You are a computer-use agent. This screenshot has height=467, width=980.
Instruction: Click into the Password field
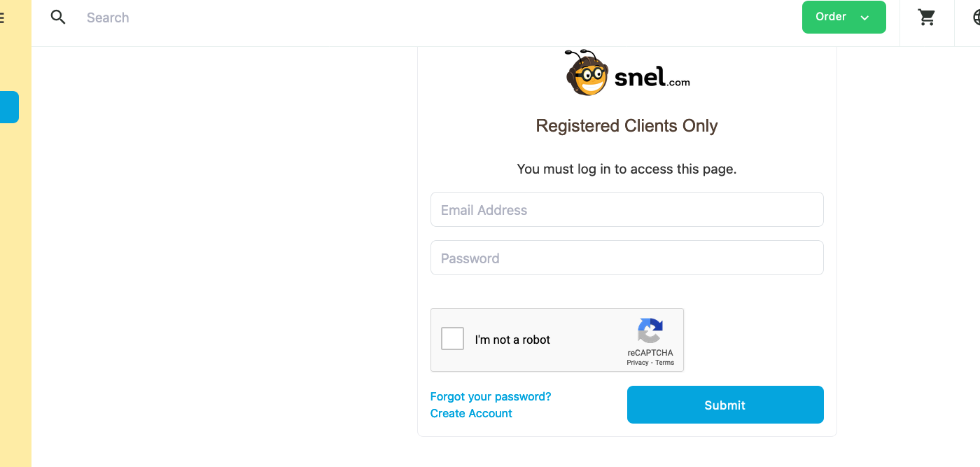[626, 258]
